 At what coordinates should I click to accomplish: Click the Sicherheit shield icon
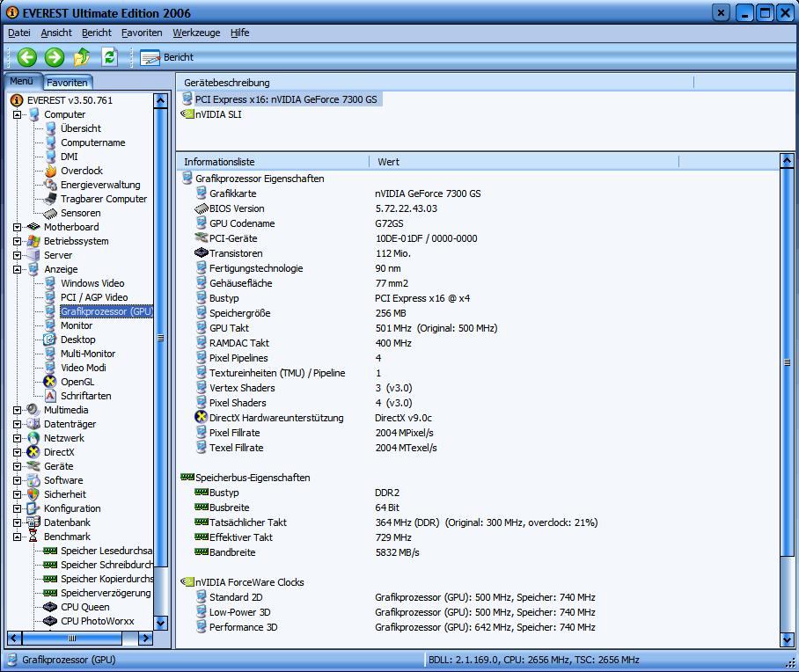pyautogui.click(x=33, y=494)
